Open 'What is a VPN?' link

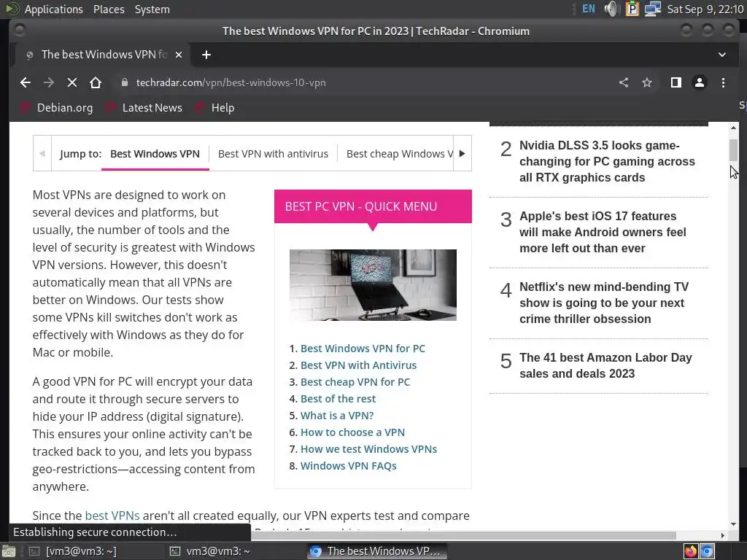[337, 415]
